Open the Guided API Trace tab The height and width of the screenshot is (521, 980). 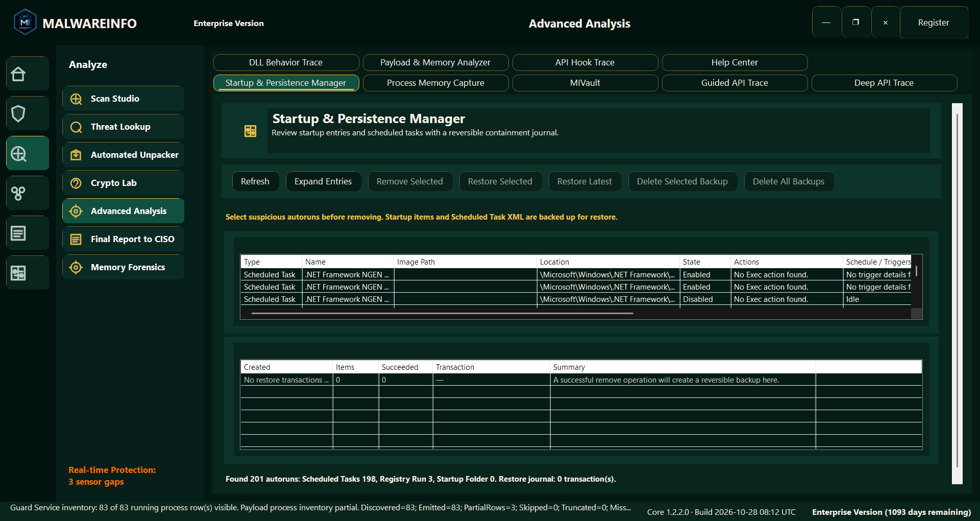[x=734, y=83]
